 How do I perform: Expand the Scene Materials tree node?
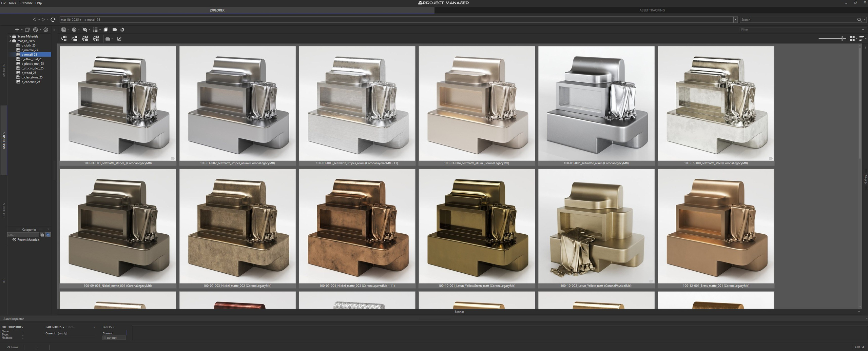(x=10, y=36)
